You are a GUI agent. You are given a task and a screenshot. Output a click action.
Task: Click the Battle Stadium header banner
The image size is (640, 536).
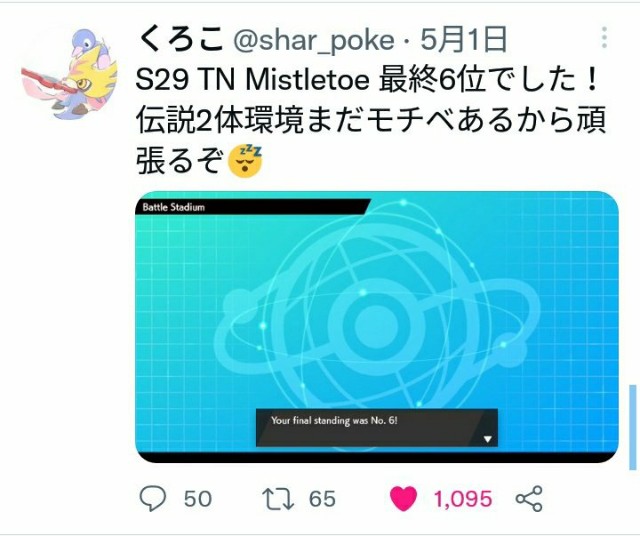coord(252,207)
